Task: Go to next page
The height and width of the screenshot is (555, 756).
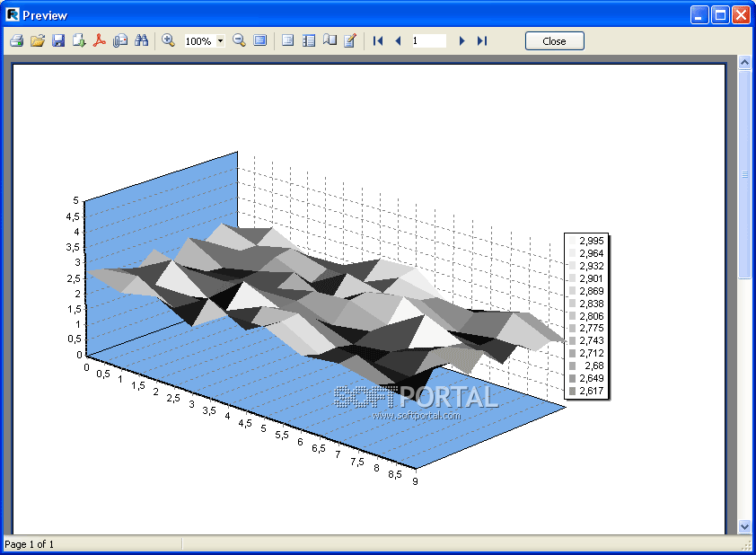Action: 462,41
